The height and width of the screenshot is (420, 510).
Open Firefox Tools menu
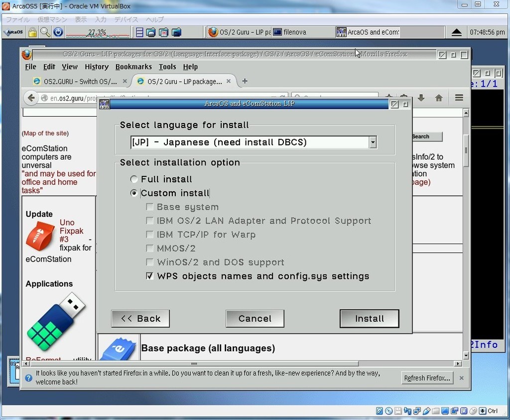pyautogui.click(x=167, y=67)
